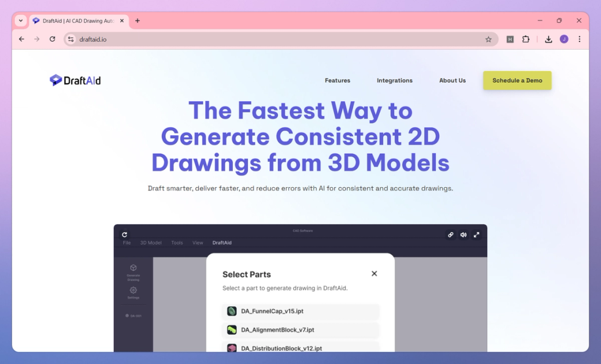
Task: Select the DA_FunnelCap_v15.ipt part
Action: pos(300,311)
